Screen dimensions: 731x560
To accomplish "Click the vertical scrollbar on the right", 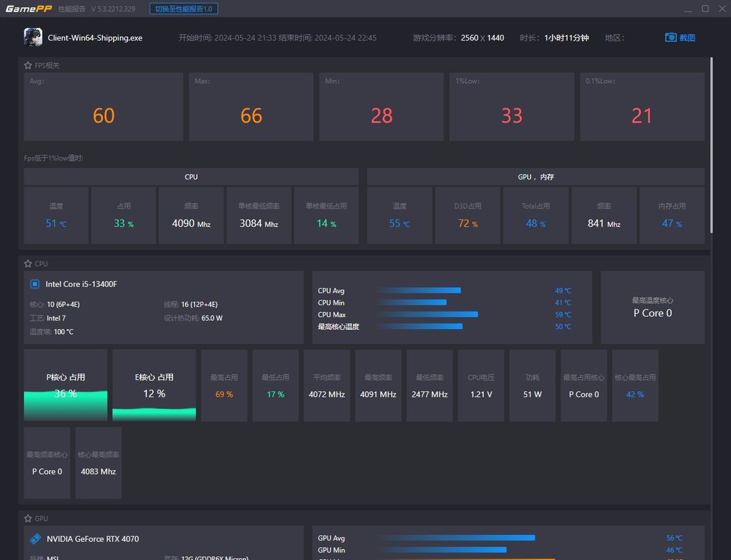I will coord(711,145).
